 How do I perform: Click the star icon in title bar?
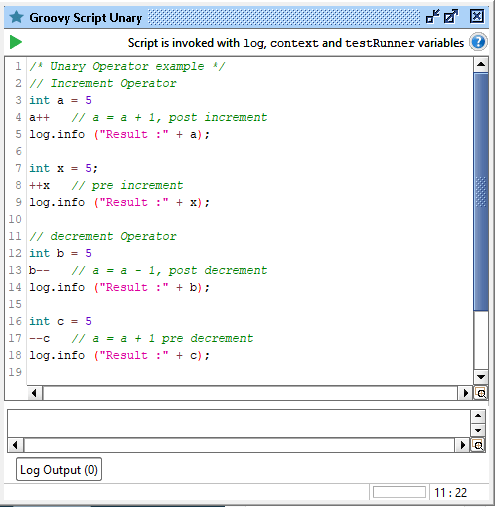pos(16,17)
